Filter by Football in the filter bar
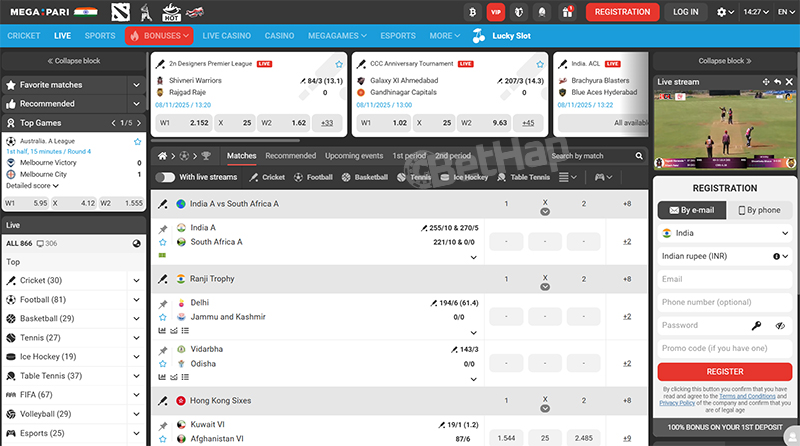Image resolution: width=800 pixels, height=446 pixels. coord(313,177)
